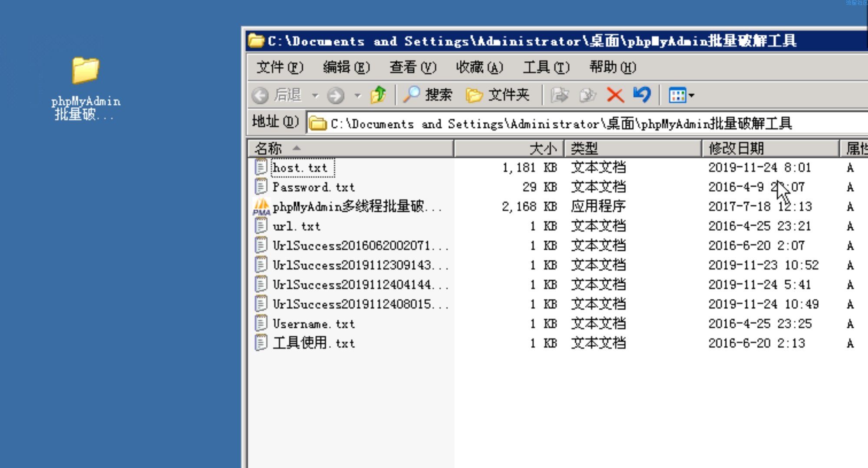Expand the Views dropdown arrow

click(x=691, y=95)
